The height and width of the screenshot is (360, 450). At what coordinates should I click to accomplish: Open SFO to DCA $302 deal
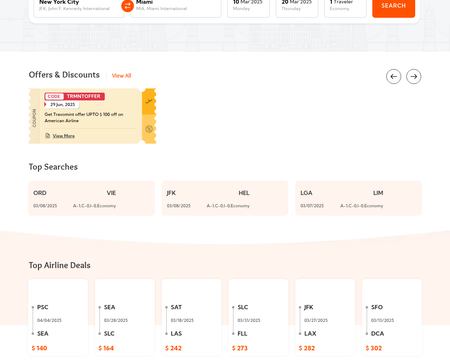pos(392,317)
